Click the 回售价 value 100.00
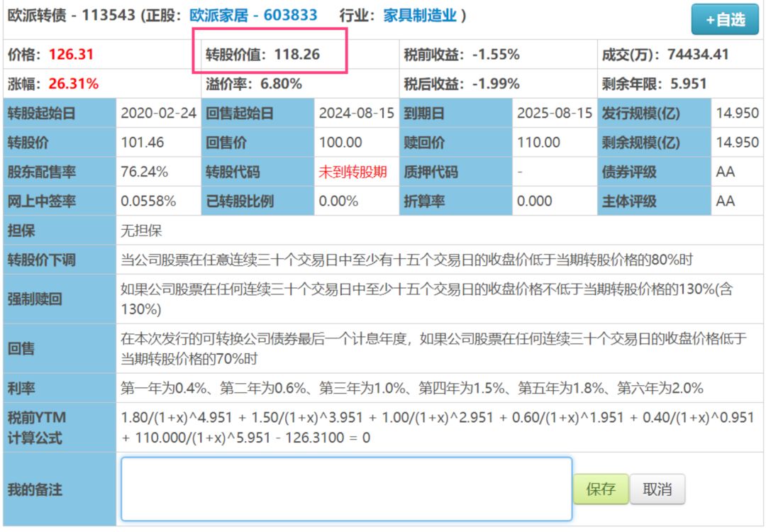 pyautogui.click(x=340, y=142)
